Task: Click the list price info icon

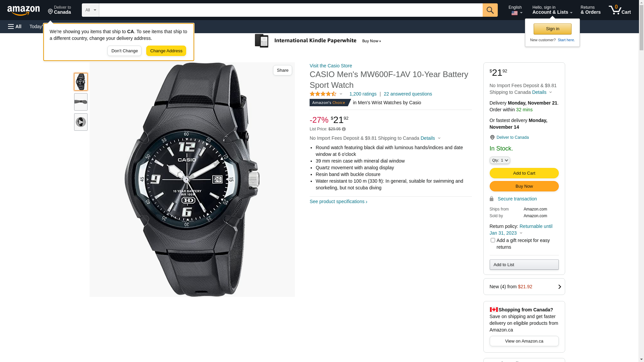Action: pos(344,129)
